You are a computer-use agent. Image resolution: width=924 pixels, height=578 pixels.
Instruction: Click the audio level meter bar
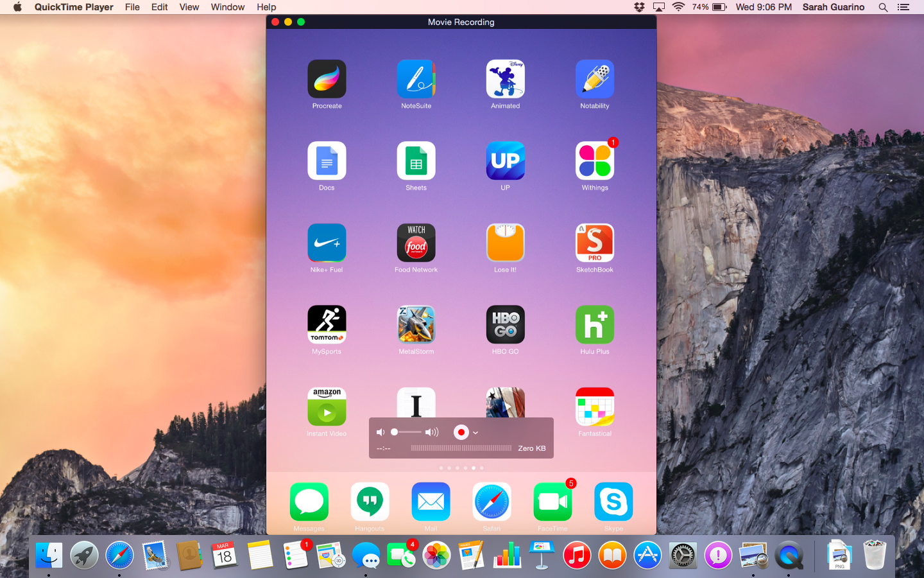(461, 448)
